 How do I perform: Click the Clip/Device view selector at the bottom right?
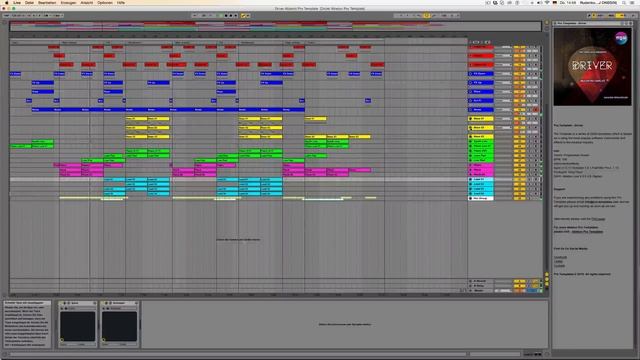pyautogui.click(x=532, y=354)
